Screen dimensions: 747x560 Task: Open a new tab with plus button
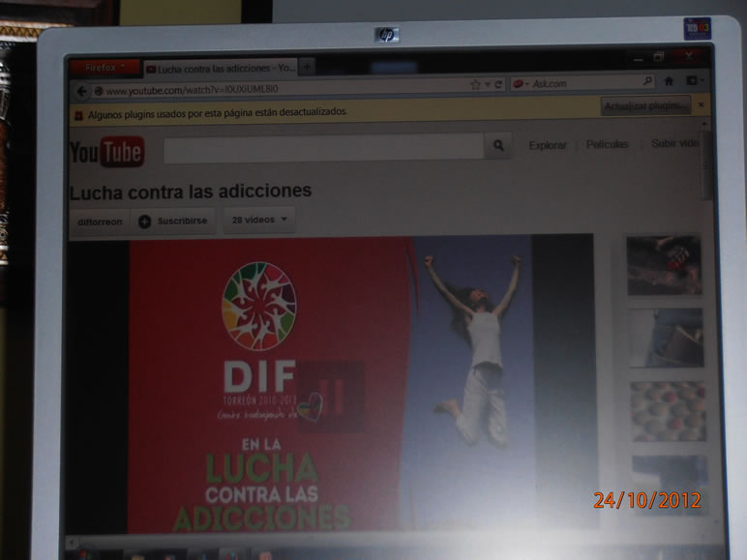point(308,67)
